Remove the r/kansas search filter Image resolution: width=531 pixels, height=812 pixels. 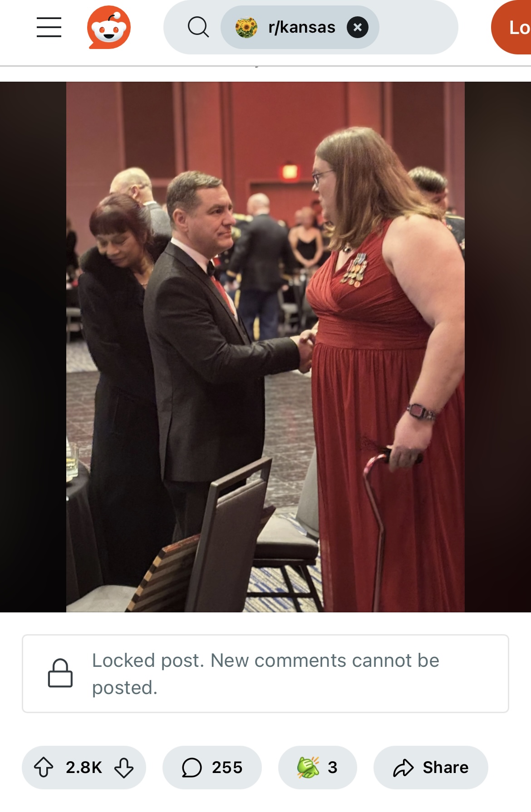pyautogui.click(x=358, y=27)
